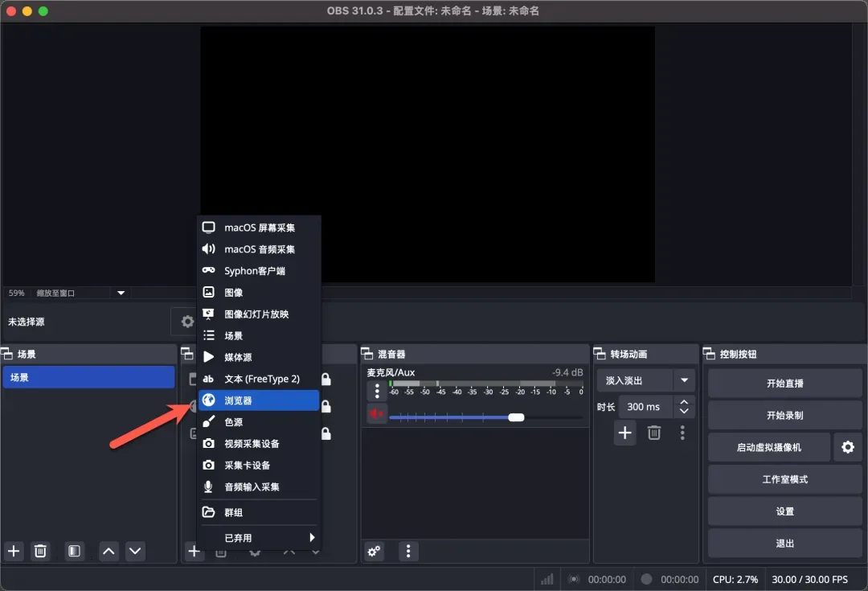
Task: Add a new scene with plus icon
Action: (x=14, y=551)
